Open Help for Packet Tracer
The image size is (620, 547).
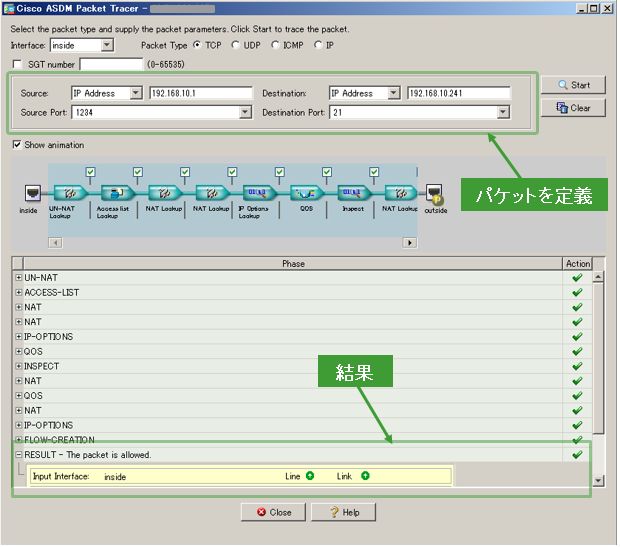coord(344,513)
